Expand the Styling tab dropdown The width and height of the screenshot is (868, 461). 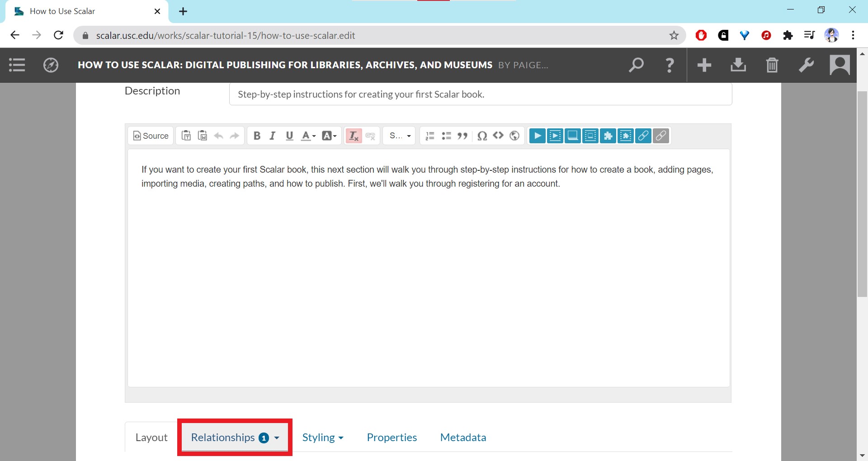323,437
